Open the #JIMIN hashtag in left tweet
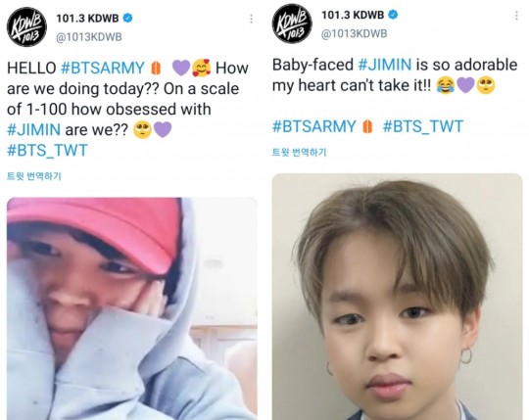Image resolution: width=529 pixels, height=420 pixels. click(33, 130)
